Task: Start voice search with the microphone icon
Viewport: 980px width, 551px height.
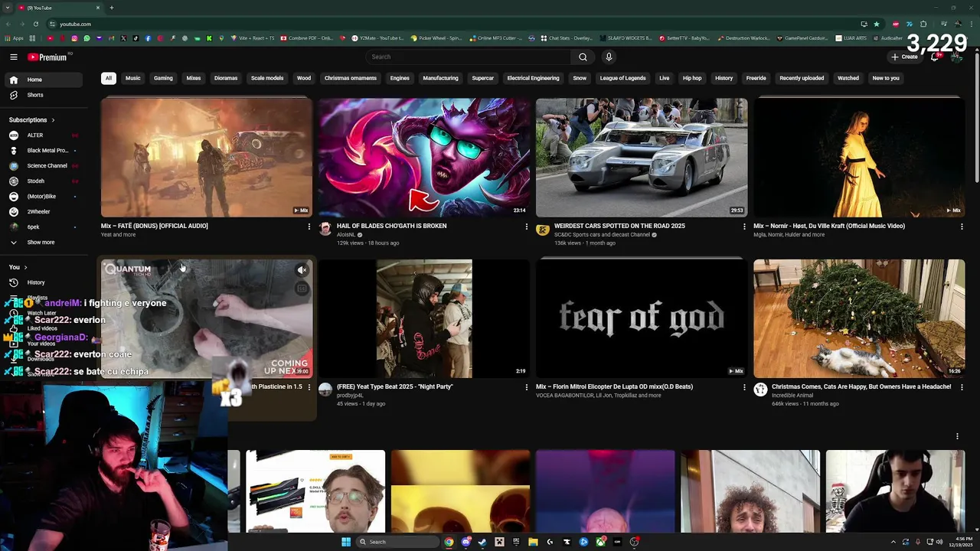Action: 609,57
